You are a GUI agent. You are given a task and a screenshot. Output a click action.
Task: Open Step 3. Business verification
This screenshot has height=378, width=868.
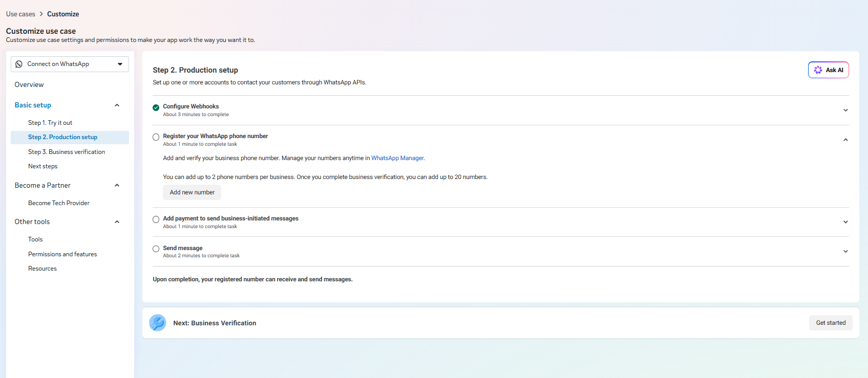(67, 152)
